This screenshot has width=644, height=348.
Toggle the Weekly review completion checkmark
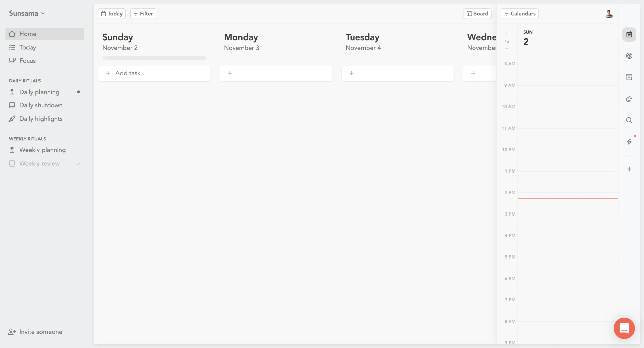pyautogui.click(x=78, y=163)
